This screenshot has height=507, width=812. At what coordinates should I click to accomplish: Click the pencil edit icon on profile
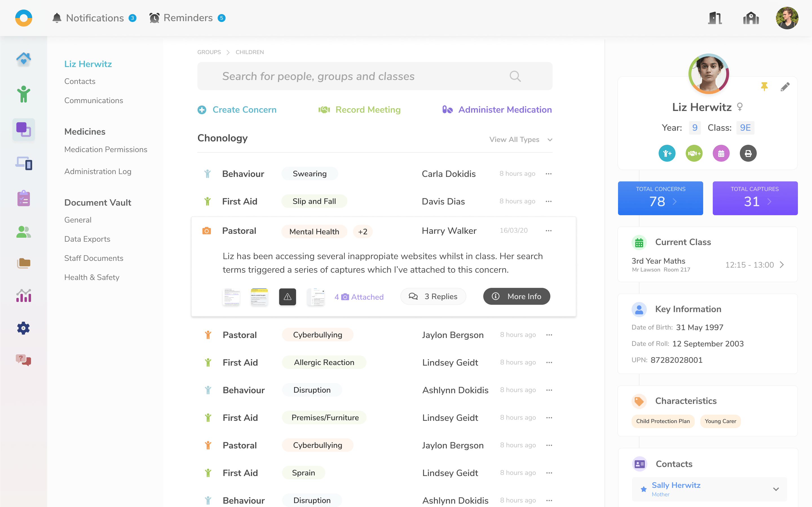click(x=785, y=87)
